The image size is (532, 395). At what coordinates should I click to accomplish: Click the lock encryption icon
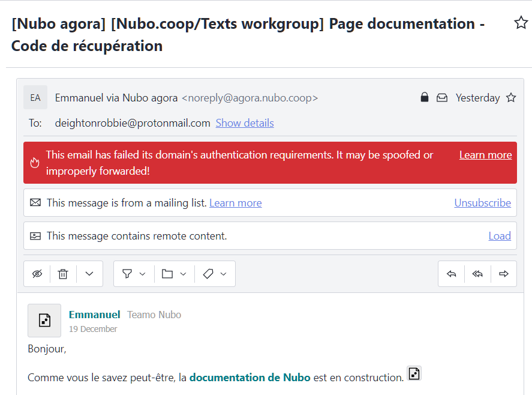pyautogui.click(x=425, y=97)
